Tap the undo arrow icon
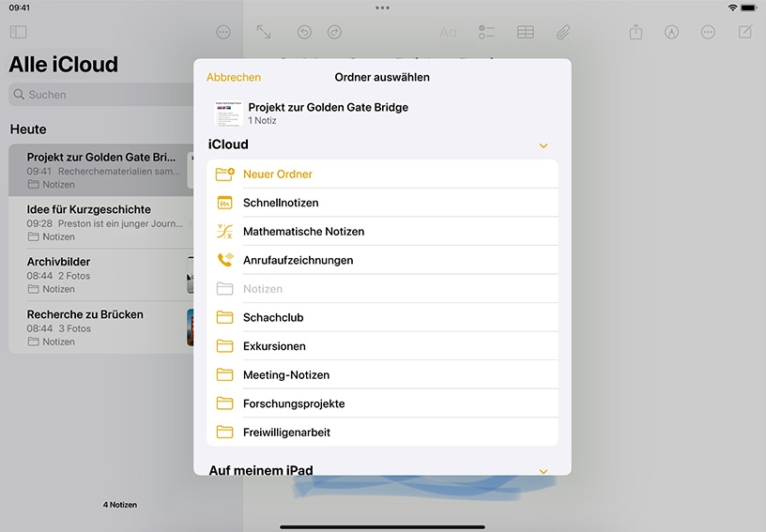This screenshot has height=532, width=766. click(304, 32)
